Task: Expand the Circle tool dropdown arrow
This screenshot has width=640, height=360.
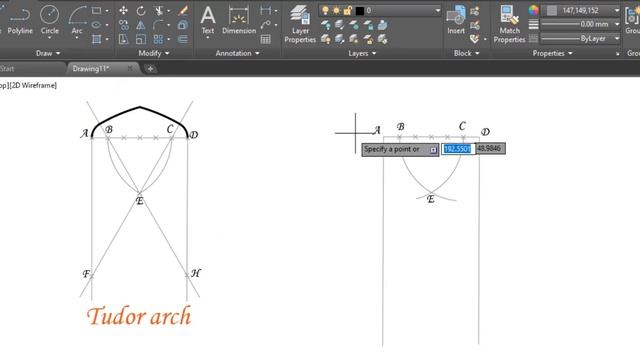Action: pos(49,38)
